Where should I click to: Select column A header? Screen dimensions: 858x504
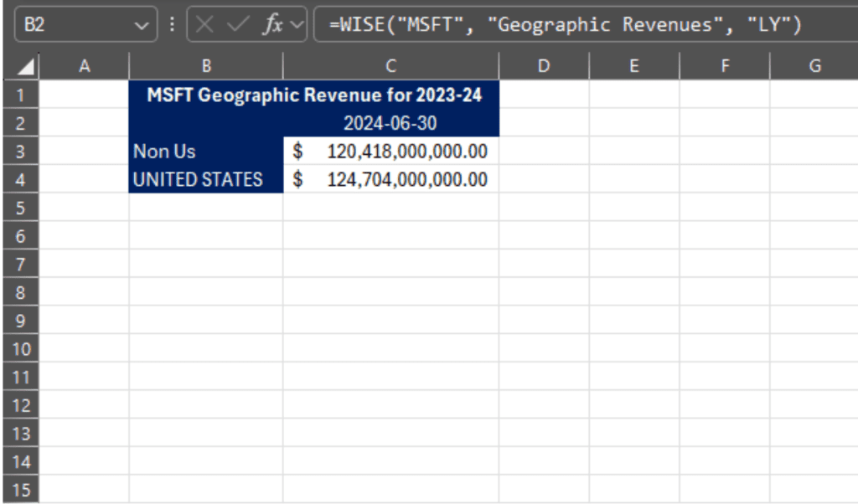(x=84, y=67)
